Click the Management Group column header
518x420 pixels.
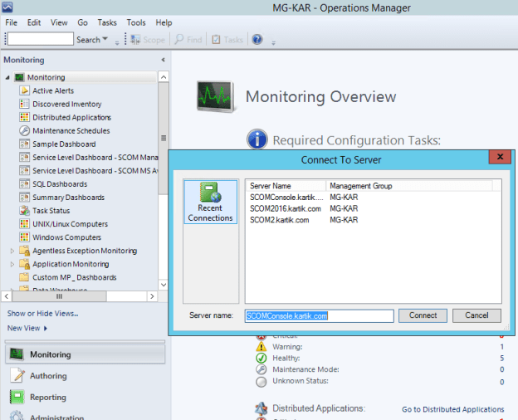[x=409, y=186]
